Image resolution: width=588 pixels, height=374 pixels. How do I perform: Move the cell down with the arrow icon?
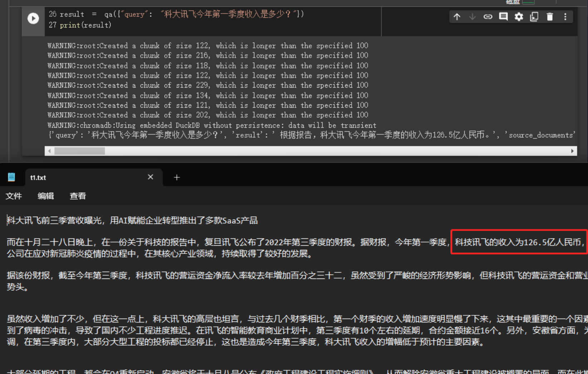(472, 17)
